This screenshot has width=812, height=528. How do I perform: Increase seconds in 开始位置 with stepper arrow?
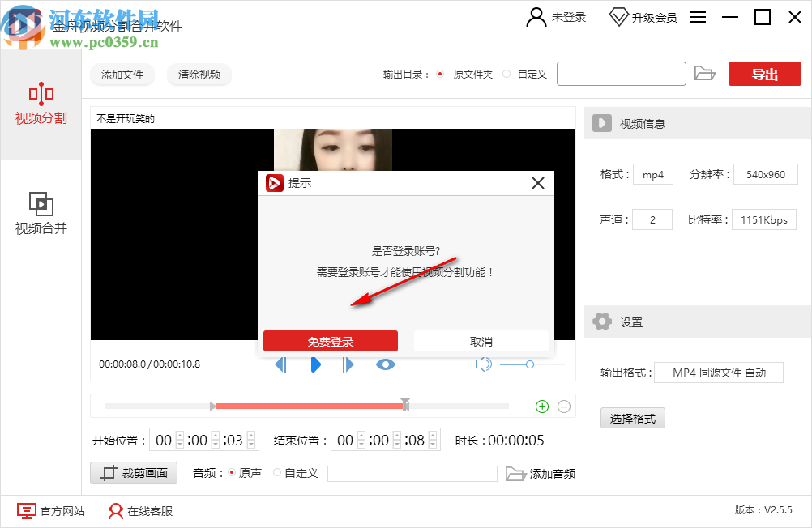pyautogui.click(x=251, y=436)
